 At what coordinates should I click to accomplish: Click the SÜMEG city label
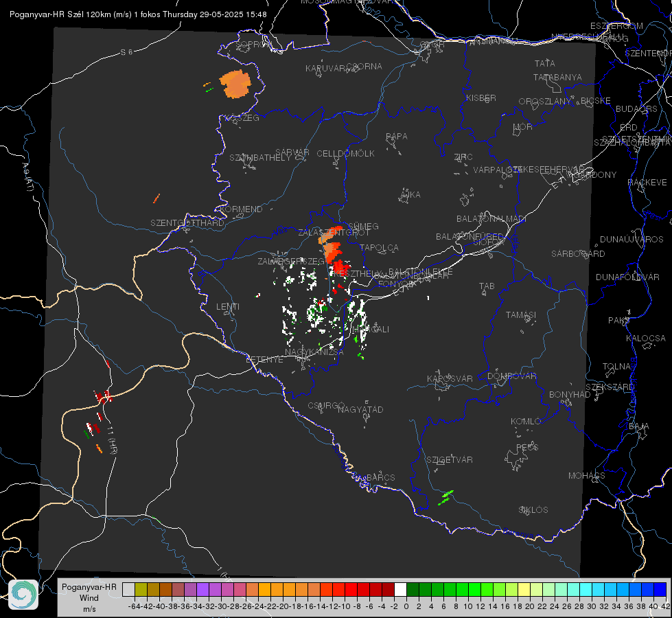click(363, 227)
